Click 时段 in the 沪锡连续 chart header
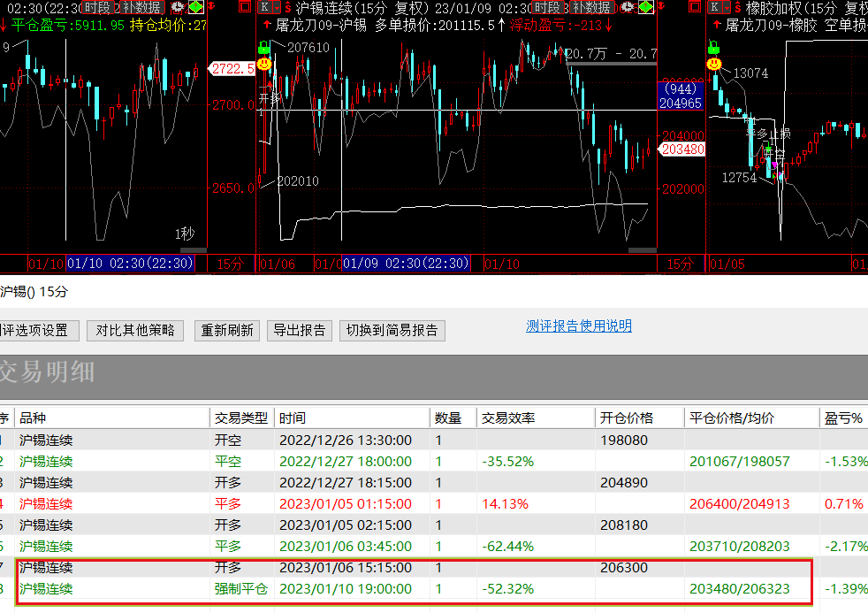868x613 pixels. click(x=548, y=7)
